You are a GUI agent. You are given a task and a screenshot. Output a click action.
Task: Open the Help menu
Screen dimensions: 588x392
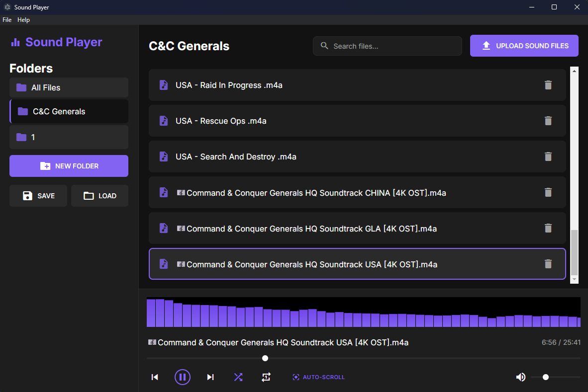[x=23, y=20]
